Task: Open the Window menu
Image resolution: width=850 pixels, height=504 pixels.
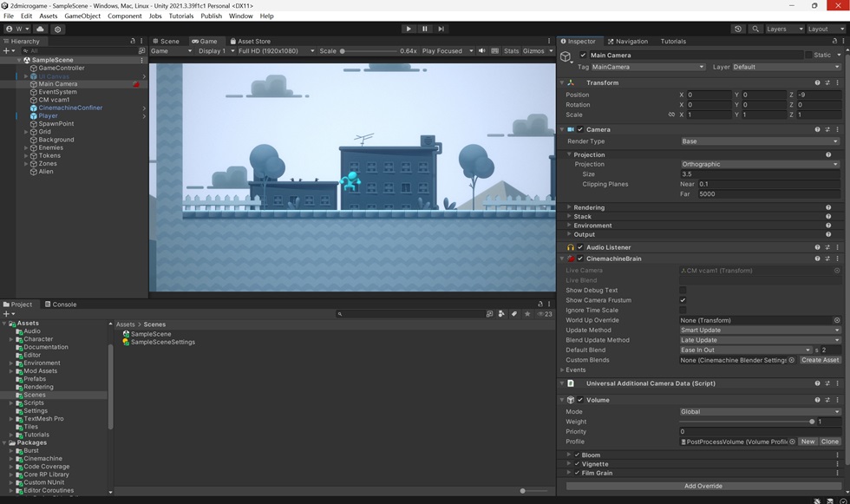Action: [x=241, y=16]
